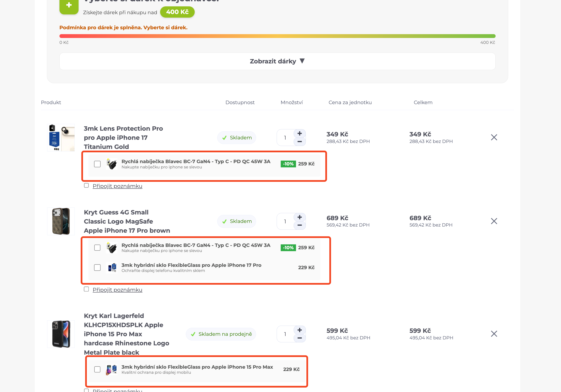The width and height of the screenshot is (561, 392).
Task: Click quantity field of Karl Lagerfeld case
Action: coord(285,334)
